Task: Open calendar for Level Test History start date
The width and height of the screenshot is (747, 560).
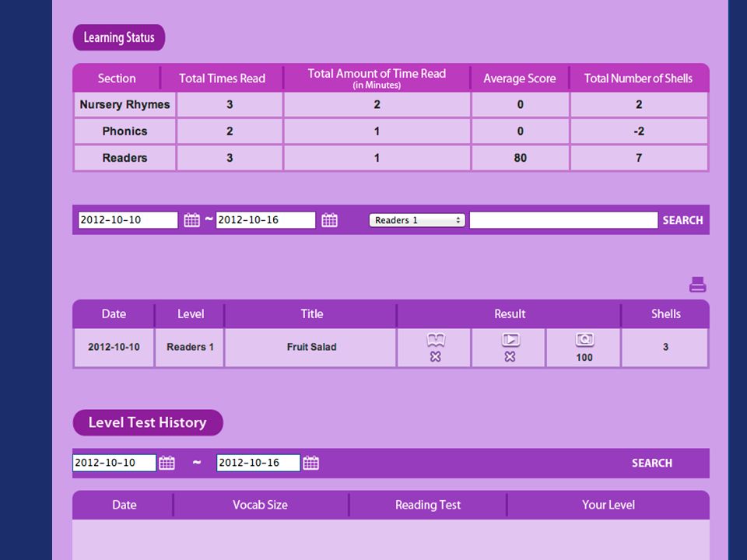Action: [x=167, y=463]
